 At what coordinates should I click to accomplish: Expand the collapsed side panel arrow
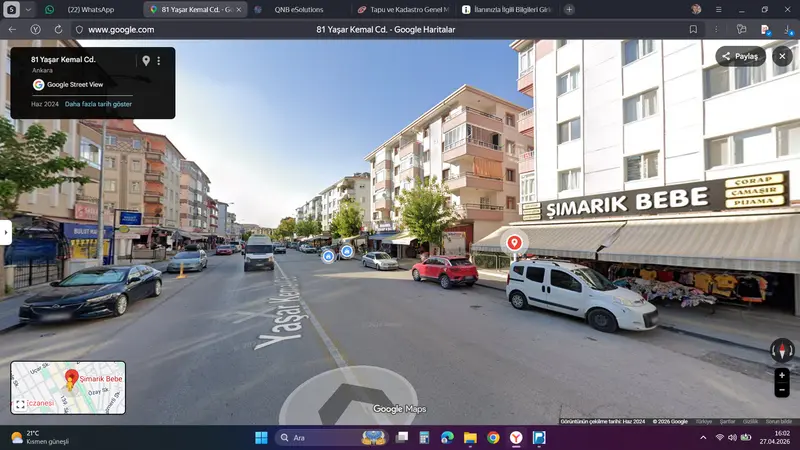pyautogui.click(x=6, y=233)
